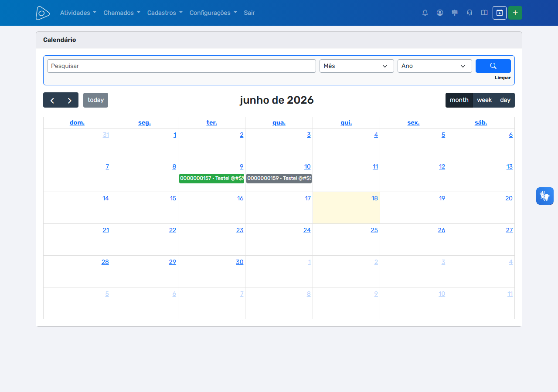The image size is (558, 392).
Task: Open day 29 in the calendar
Action: point(173,262)
